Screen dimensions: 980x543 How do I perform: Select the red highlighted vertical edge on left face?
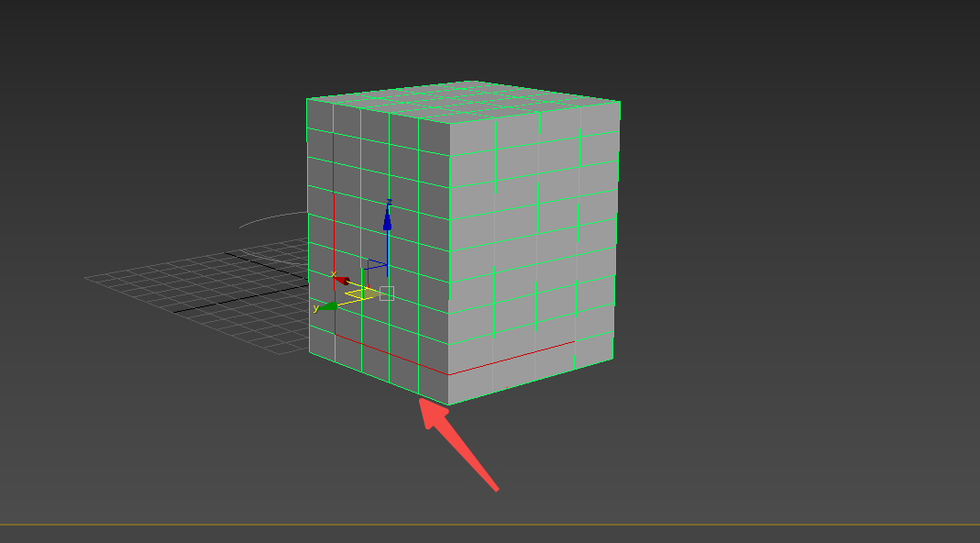334,229
